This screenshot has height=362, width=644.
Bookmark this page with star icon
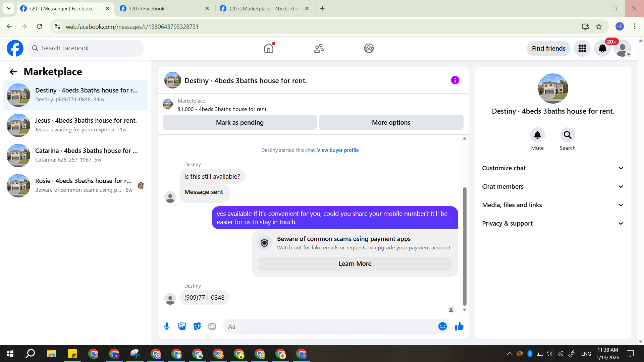point(599,26)
